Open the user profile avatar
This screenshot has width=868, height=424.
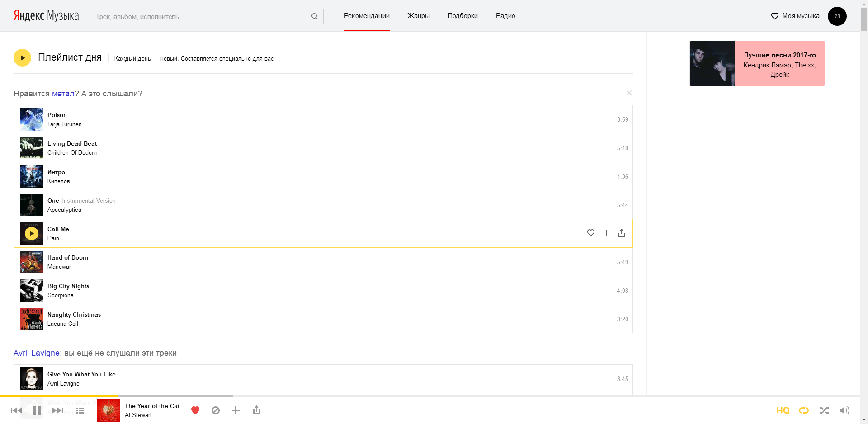click(837, 16)
